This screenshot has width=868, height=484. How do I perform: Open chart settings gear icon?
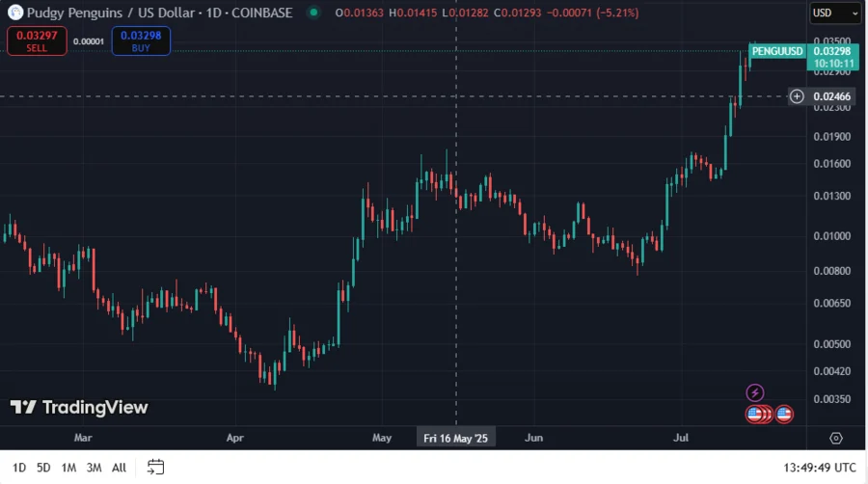(x=836, y=438)
